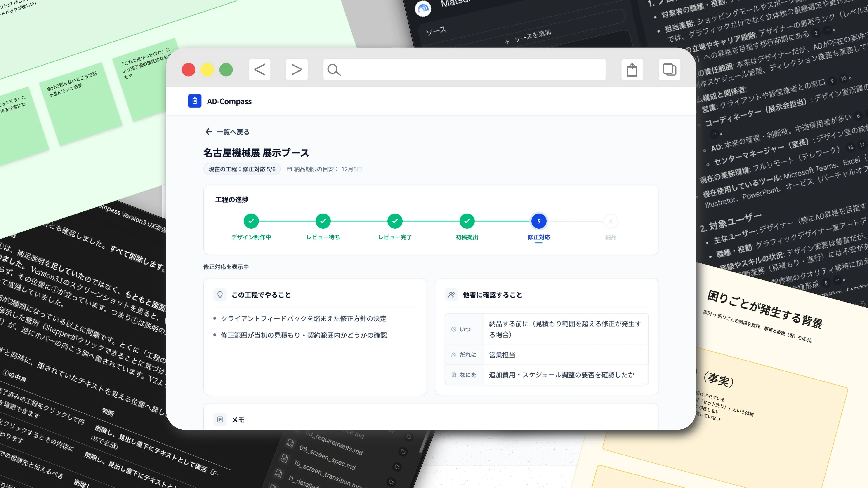Click the AD-Compass app name in the header

point(229,101)
